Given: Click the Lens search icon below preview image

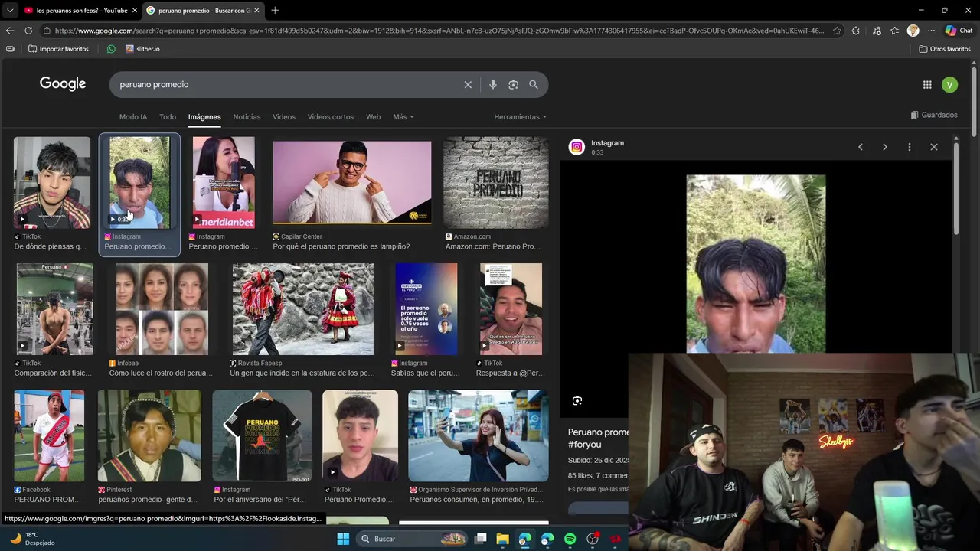Looking at the screenshot, I should pyautogui.click(x=577, y=400).
